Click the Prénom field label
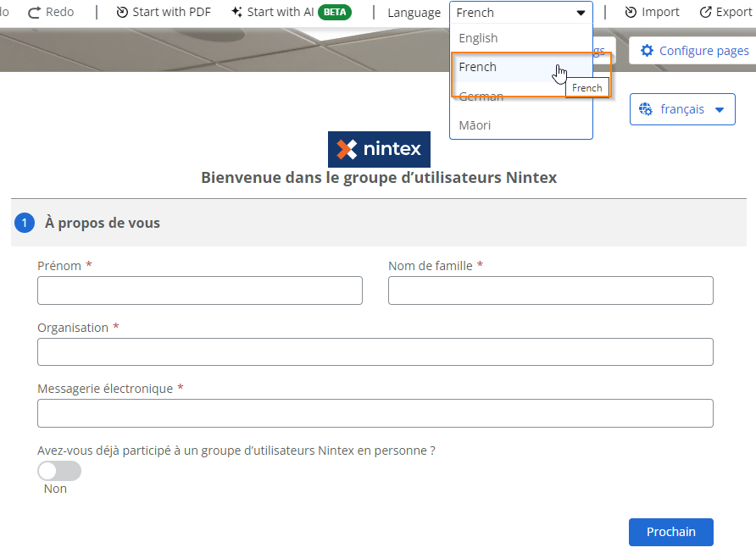The height and width of the screenshot is (553, 756). pyautogui.click(x=59, y=266)
